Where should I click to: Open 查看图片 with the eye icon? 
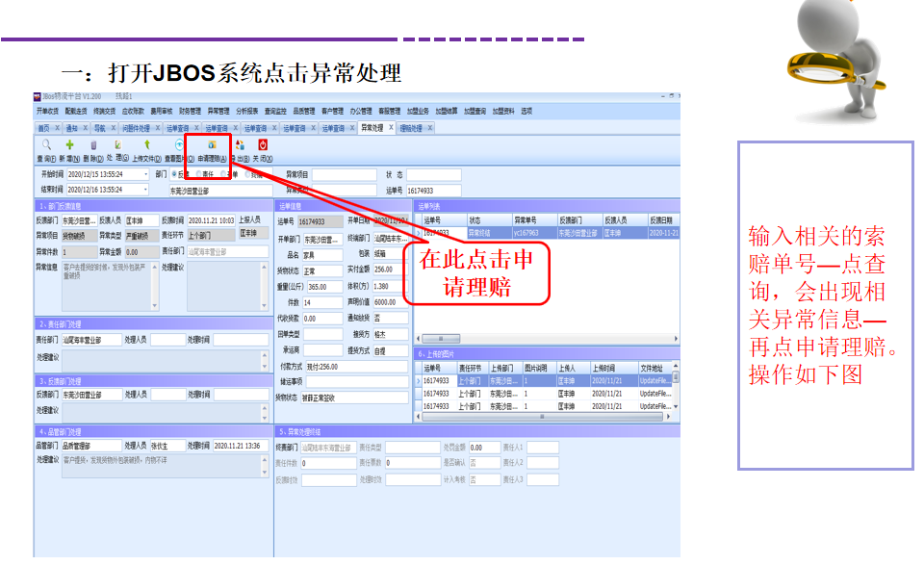(x=179, y=144)
